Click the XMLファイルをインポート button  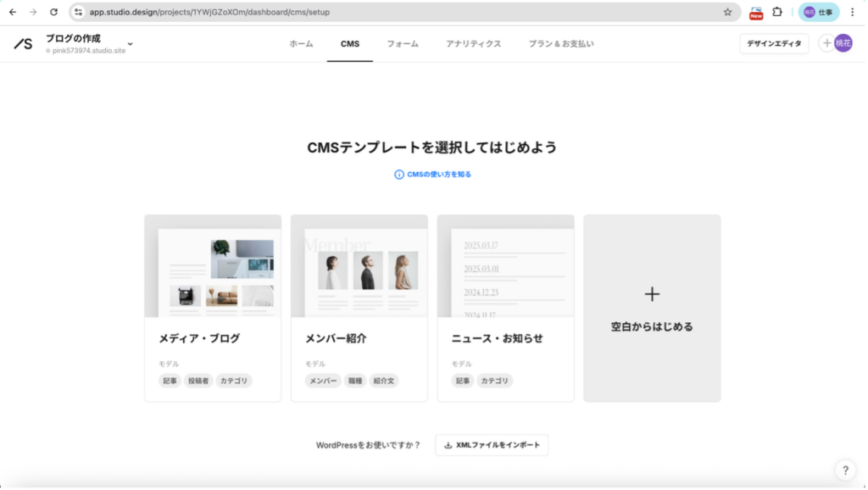point(492,445)
